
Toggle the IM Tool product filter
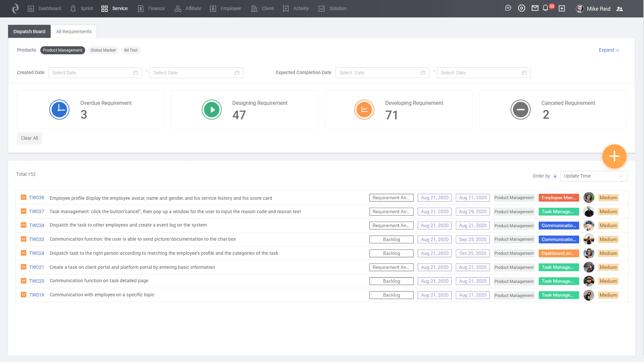pyautogui.click(x=131, y=50)
